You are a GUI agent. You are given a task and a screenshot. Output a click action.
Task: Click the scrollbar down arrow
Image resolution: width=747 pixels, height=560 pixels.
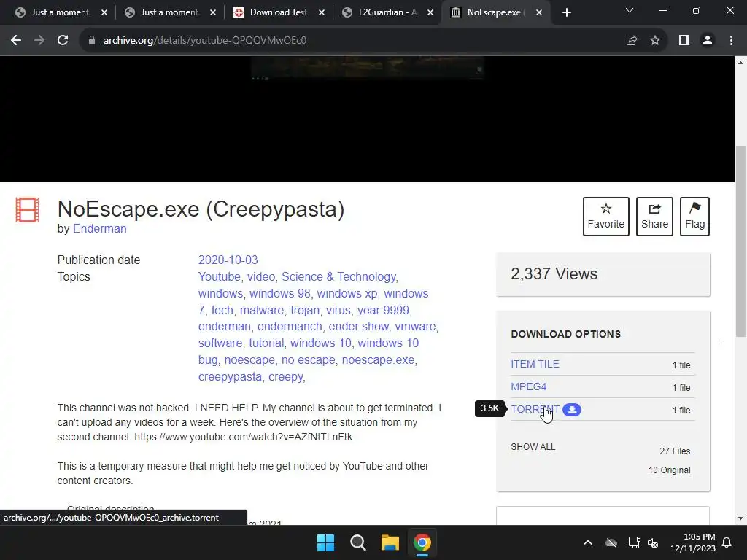pyautogui.click(x=741, y=518)
